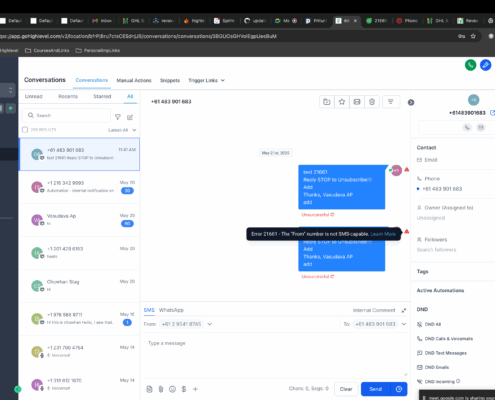Image resolution: width=495 pixels, height=400 pixels.
Task: Click the green phone dialer icon
Action: 470,65
